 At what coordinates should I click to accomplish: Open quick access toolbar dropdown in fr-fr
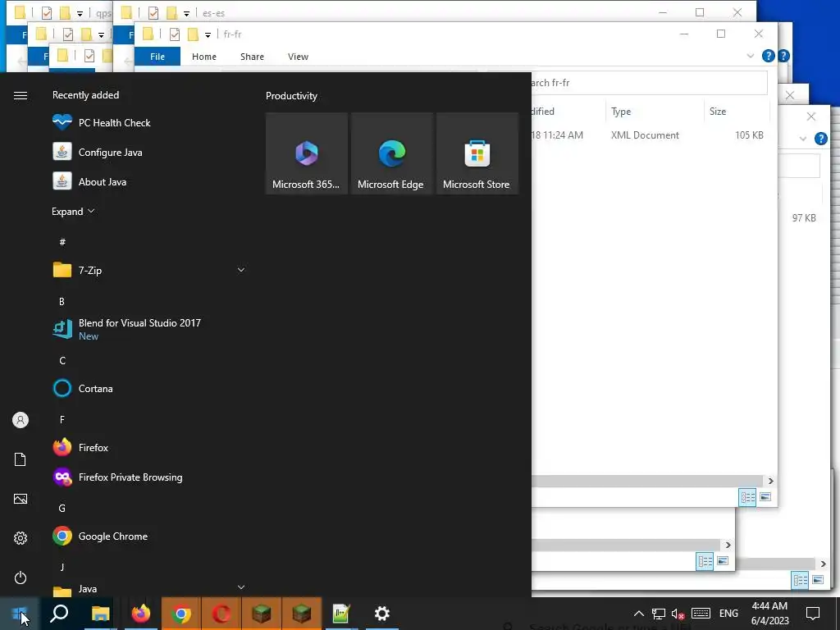click(208, 34)
